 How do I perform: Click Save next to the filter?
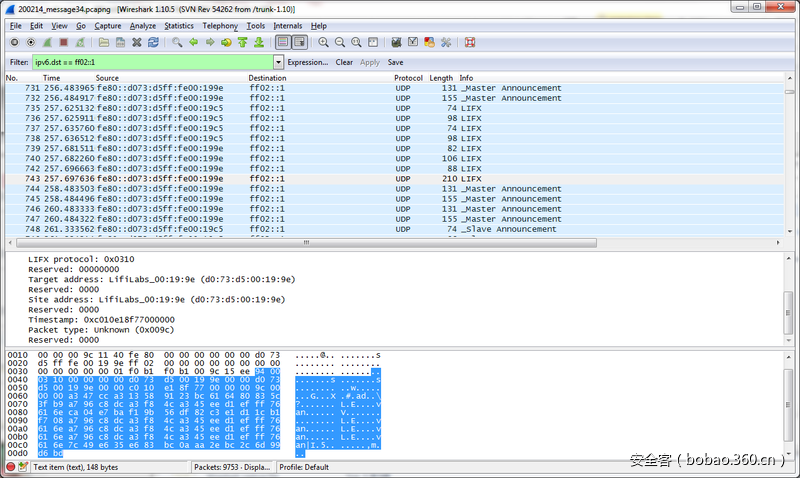pos(395,62)
